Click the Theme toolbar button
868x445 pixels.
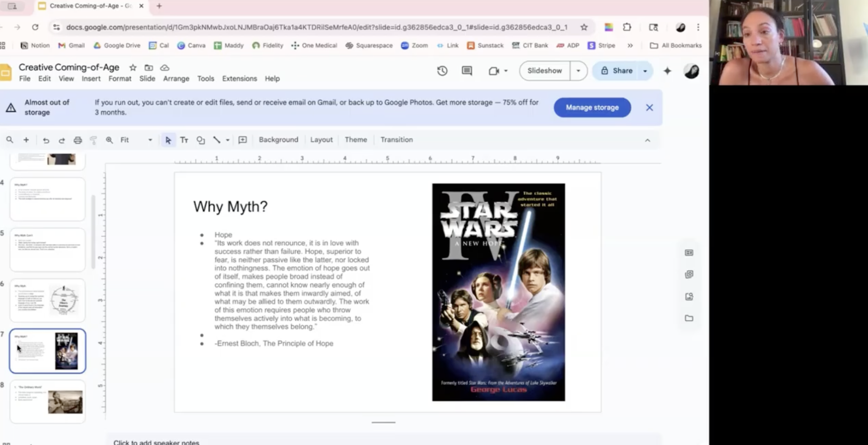coord(356,140)
